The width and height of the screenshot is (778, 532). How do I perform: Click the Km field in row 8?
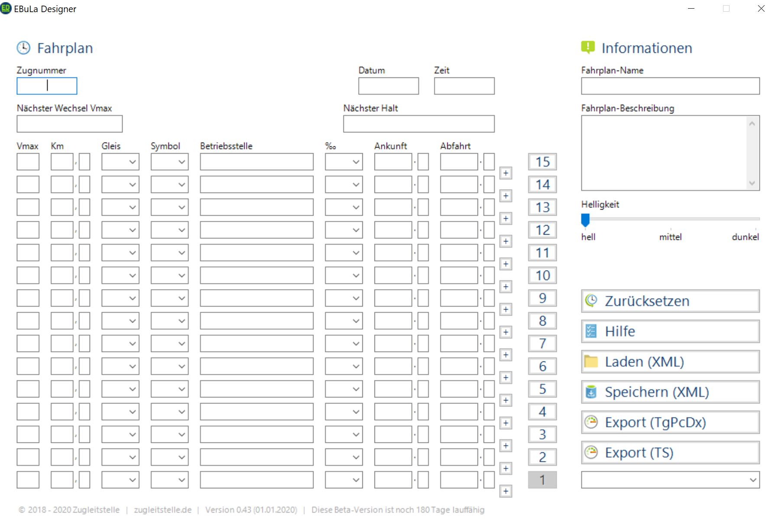(62, 321)
